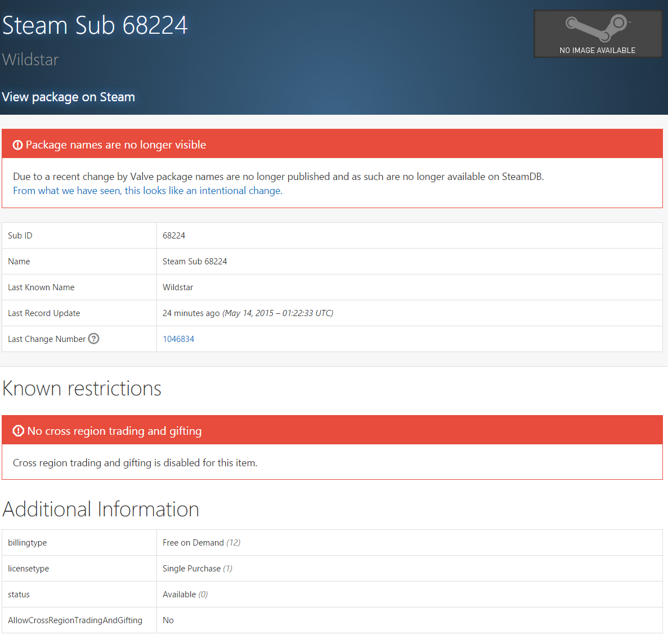The image size is (668, 644).
Task: Click the AllowCrossRegionTradingAndGifting label
Action: pos(75,620)
